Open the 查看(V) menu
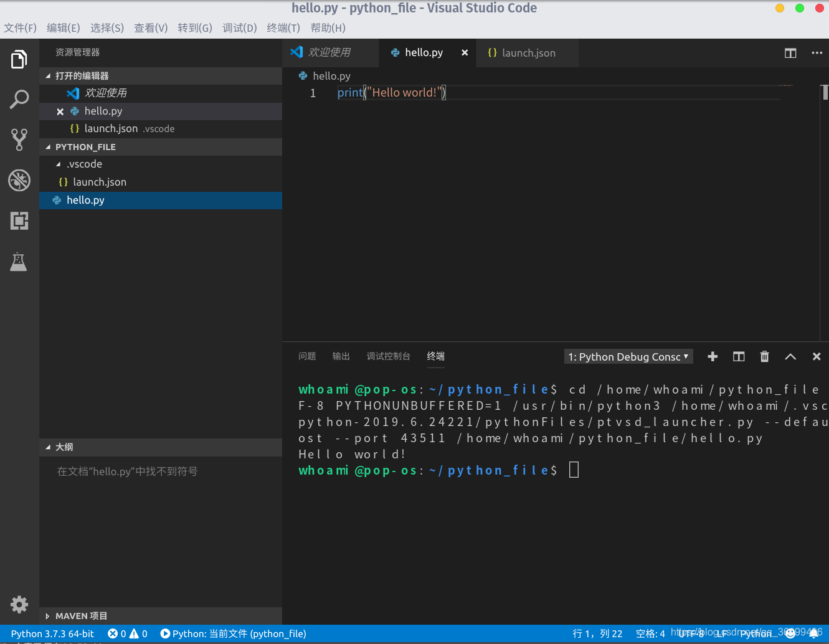 [151, 28]
